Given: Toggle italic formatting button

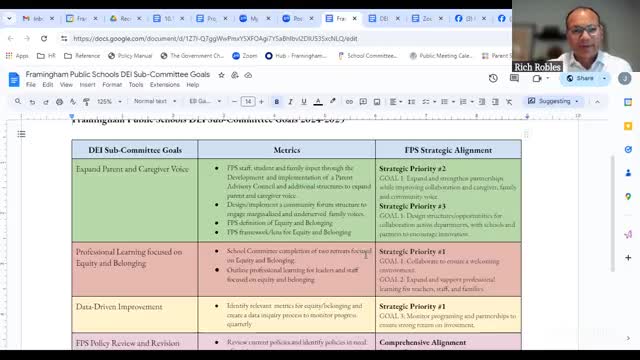Looking at the screenshot, I should click(x=290, y=102).
